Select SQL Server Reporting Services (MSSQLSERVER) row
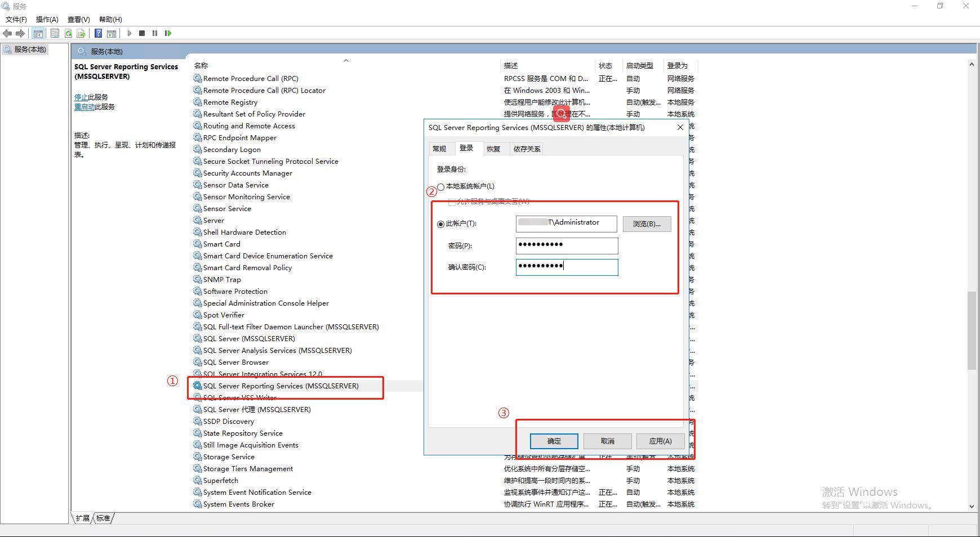Viewport: 980px width, 537px height. coord(280,386)
